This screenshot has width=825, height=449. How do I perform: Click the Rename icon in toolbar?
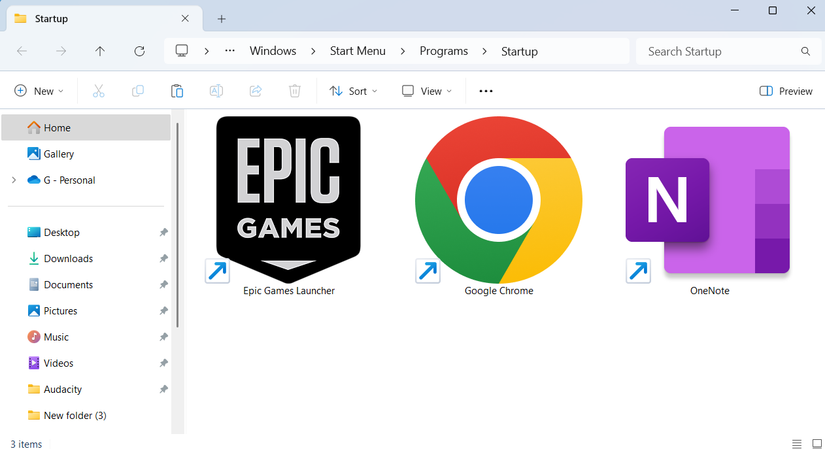pyautogui.click(x=216, y=91)
